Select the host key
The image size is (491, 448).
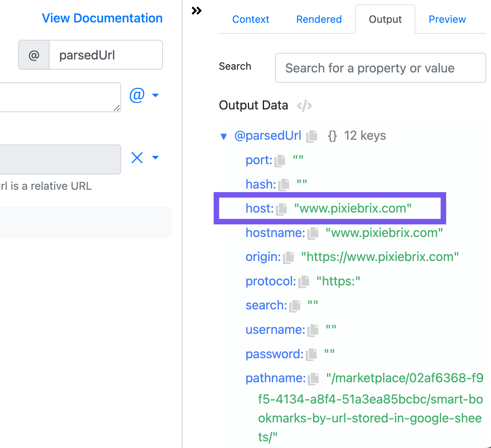point(260,208)
